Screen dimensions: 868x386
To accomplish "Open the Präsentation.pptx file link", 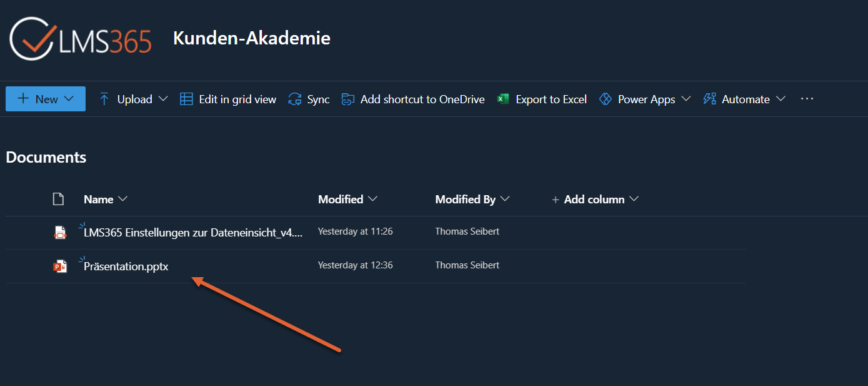I will pos(126,267).
